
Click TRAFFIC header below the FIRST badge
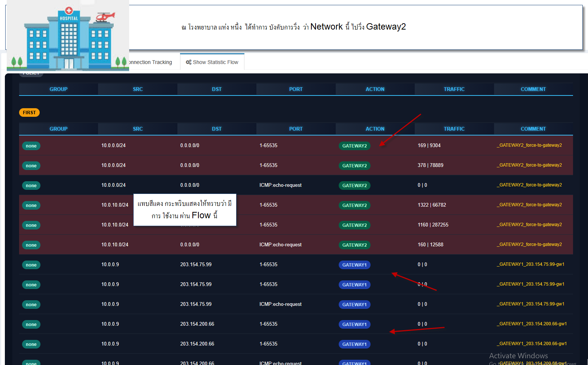coord(454,129)
